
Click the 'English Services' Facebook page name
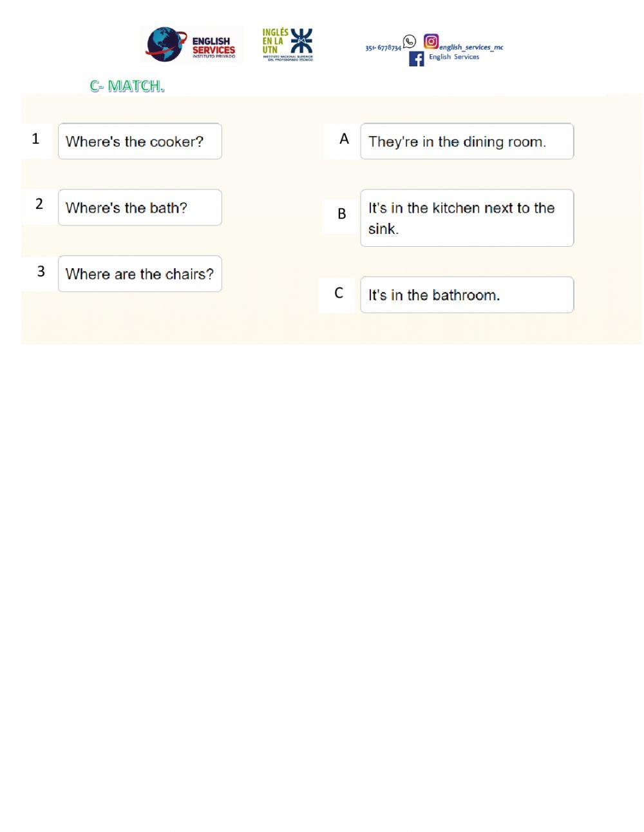(x=454, y=57)
